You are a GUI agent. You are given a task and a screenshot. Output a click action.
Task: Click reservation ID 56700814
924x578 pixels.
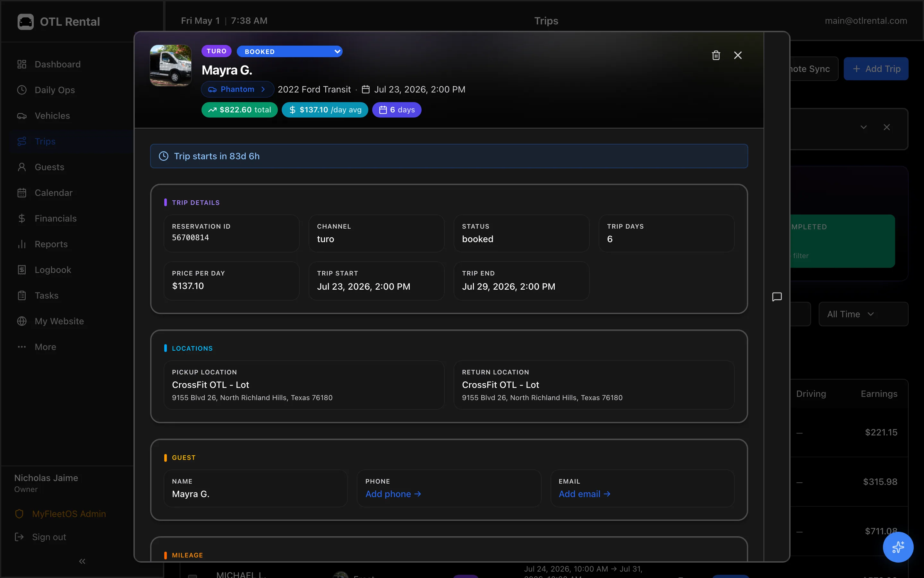pyautogui.click(x=191, y=238)
